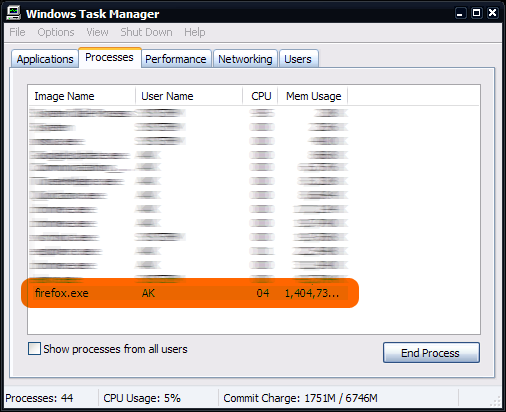Click the End Process button
The height and width of the screenshot is (412, 506).
431,353
